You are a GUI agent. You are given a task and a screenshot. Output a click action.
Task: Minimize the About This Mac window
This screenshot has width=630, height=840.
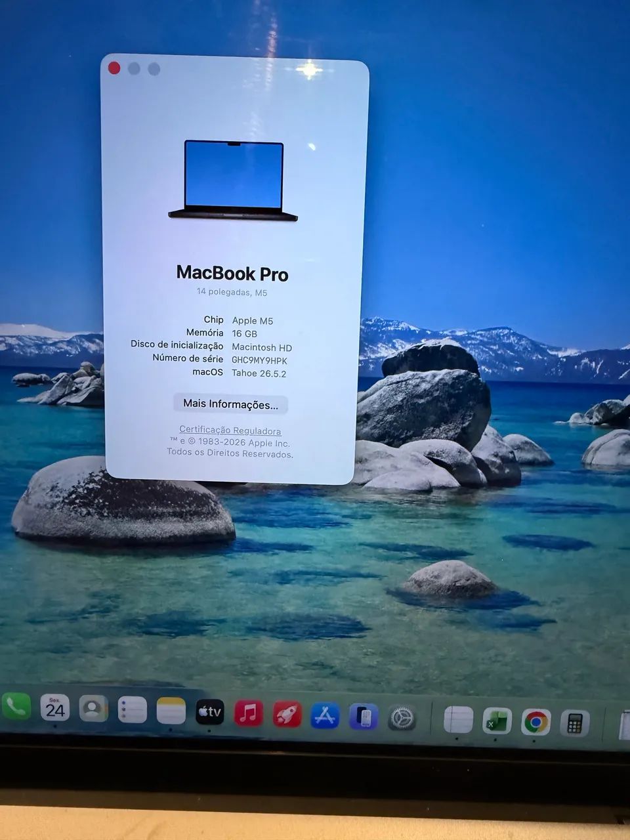(134, 69)
